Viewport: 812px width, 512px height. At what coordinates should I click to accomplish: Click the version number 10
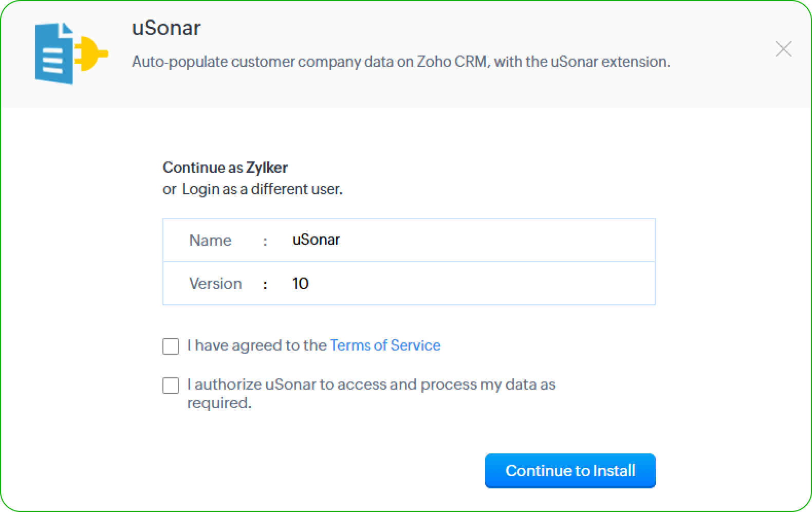300,283
